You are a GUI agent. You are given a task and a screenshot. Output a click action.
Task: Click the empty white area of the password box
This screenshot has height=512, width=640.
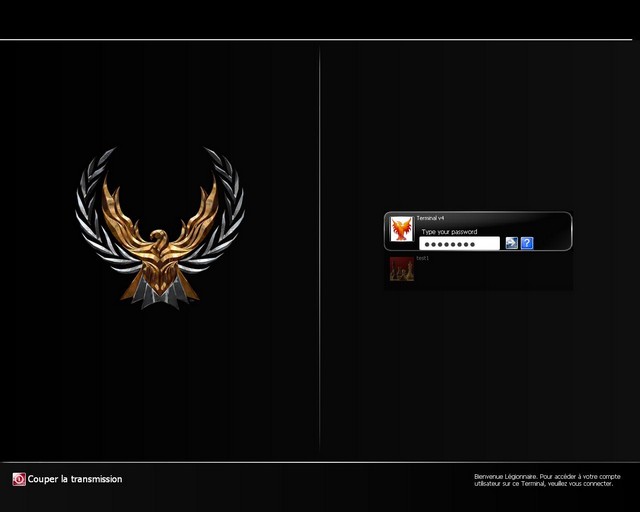click(x=489, y=243)
